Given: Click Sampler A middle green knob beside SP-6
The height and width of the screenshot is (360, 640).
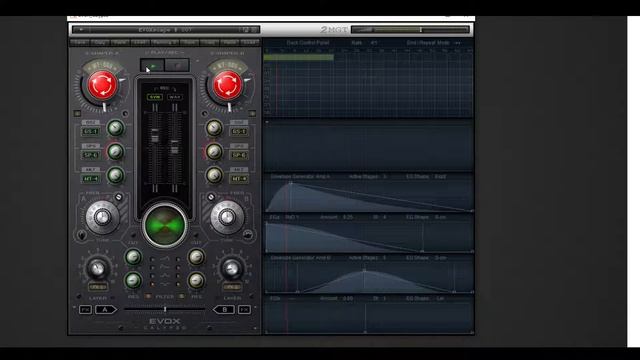Looking at the screenshot, I should click(116, 152).
